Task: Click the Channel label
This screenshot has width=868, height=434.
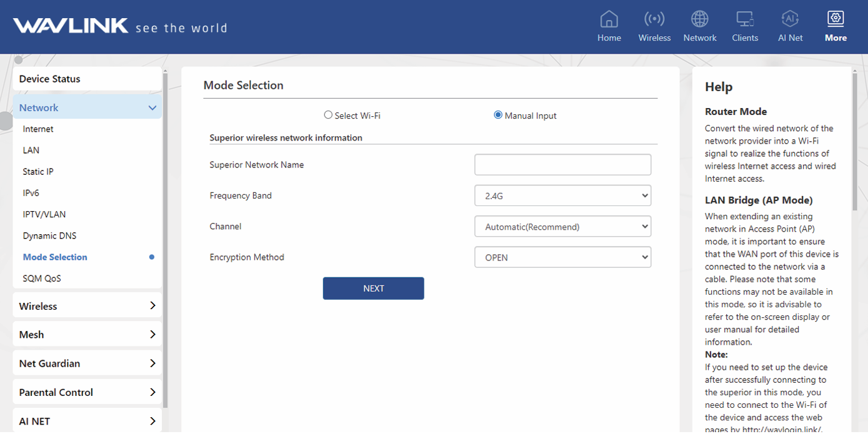Action: pyautogui.click(x=226, y=226)
